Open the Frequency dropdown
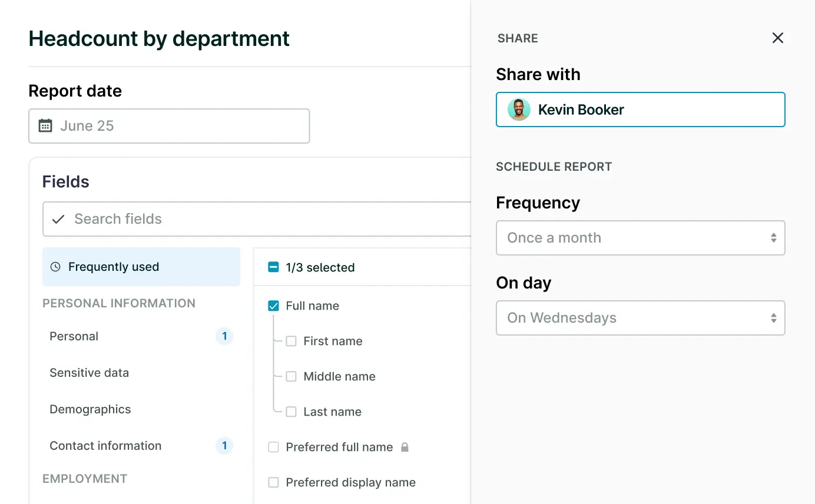Viewport: 815px width, 504px height. click(x=640, y=238)
